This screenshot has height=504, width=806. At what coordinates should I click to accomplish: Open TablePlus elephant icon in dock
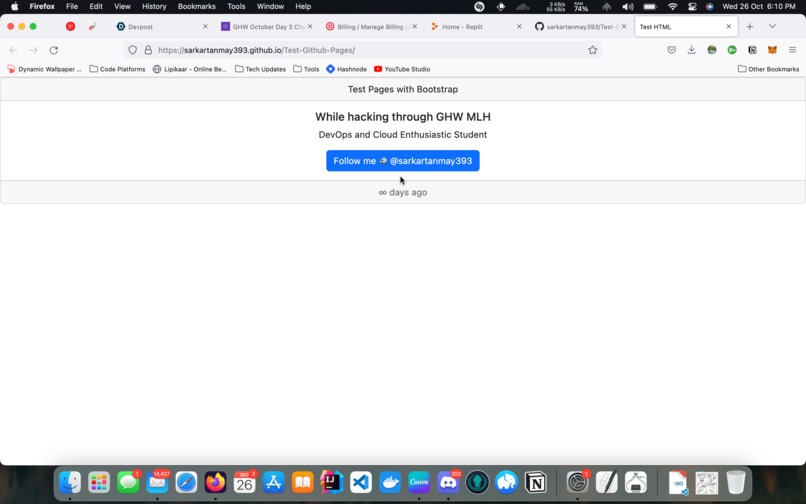tap(506, 482)
